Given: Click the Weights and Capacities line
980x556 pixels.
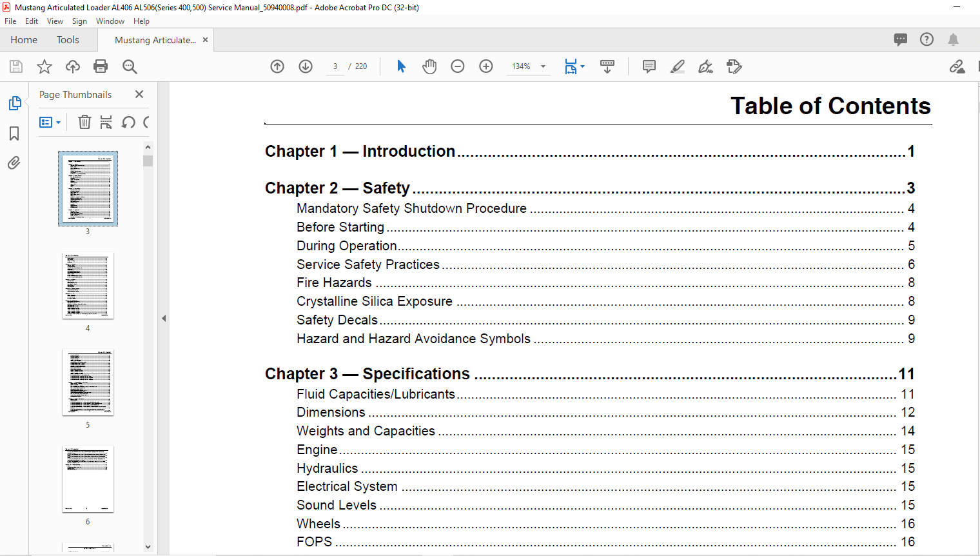Looking at the screenshot, I should click(605, 431).
